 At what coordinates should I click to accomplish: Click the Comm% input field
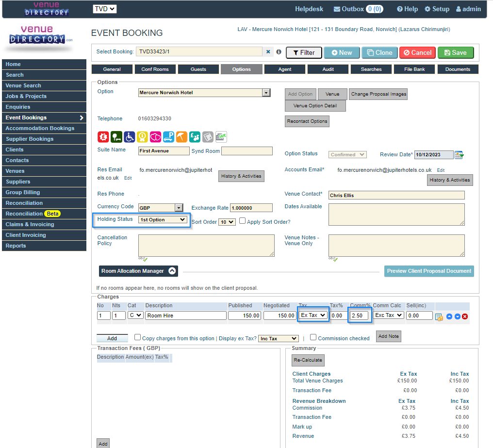tap(359, 315)
